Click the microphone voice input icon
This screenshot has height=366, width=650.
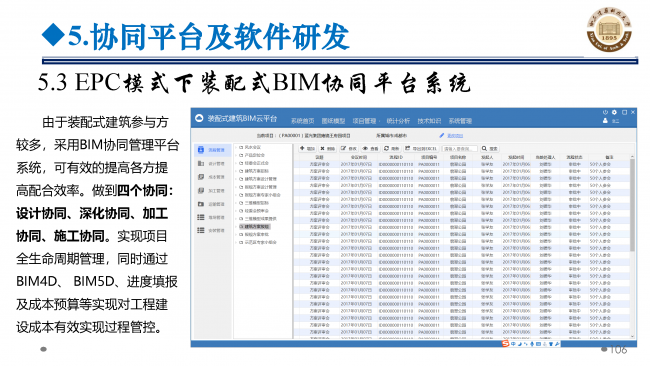point(532,344)
